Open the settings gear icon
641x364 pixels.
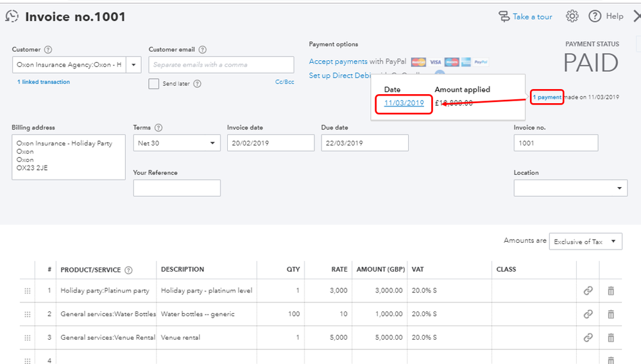pyautogui.click(x=572, y=16)
